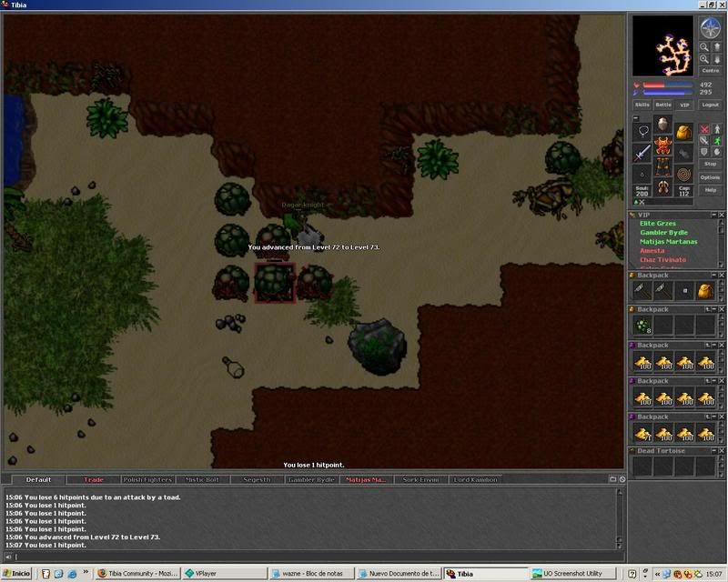Click the compass rose on the minimap
Viewport: 728px width, 582px height.
[710, 28]
